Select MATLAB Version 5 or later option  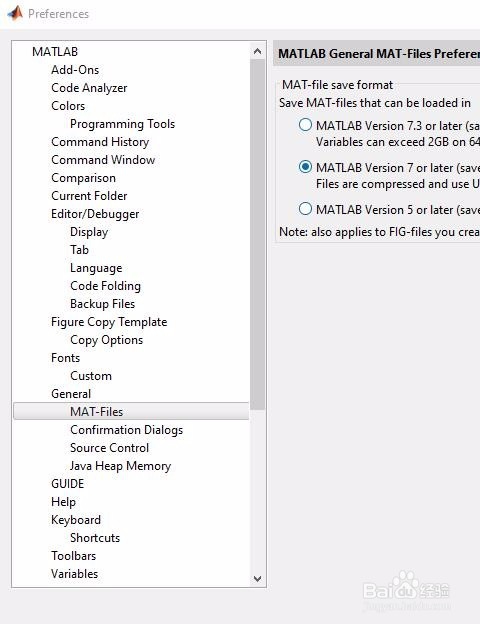[x=305, y=209]
